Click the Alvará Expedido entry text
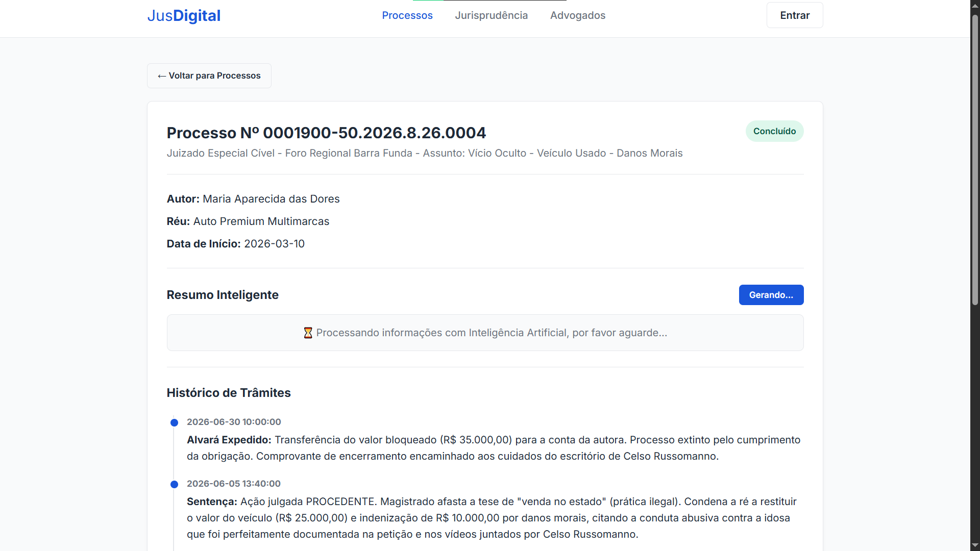The width and height of the screenshot is (980, 551). point(494,448)
